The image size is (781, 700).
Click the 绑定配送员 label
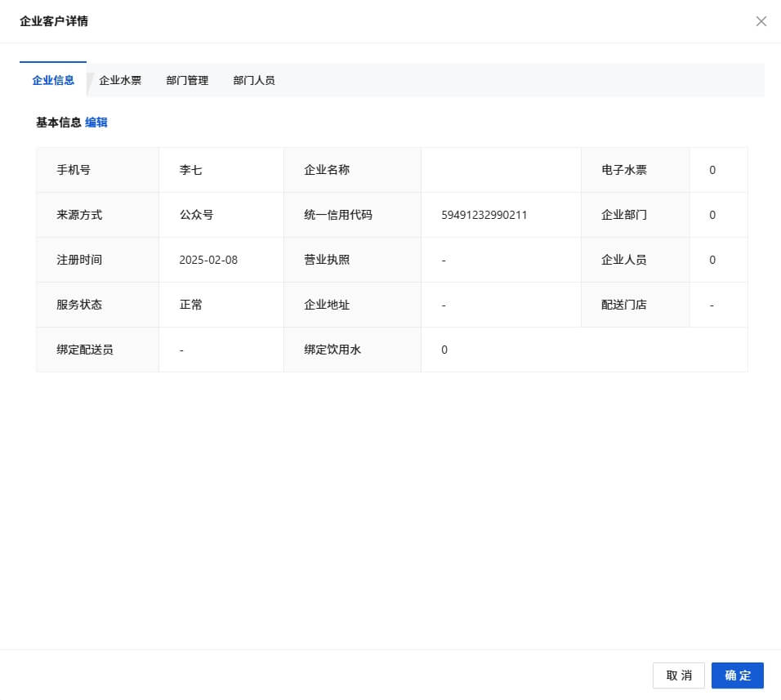85,350
